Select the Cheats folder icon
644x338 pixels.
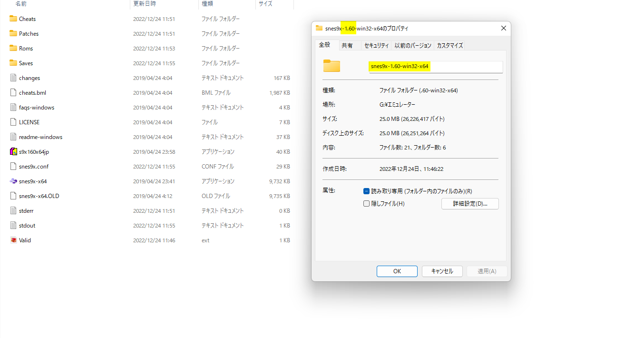[x=13, y=19]
